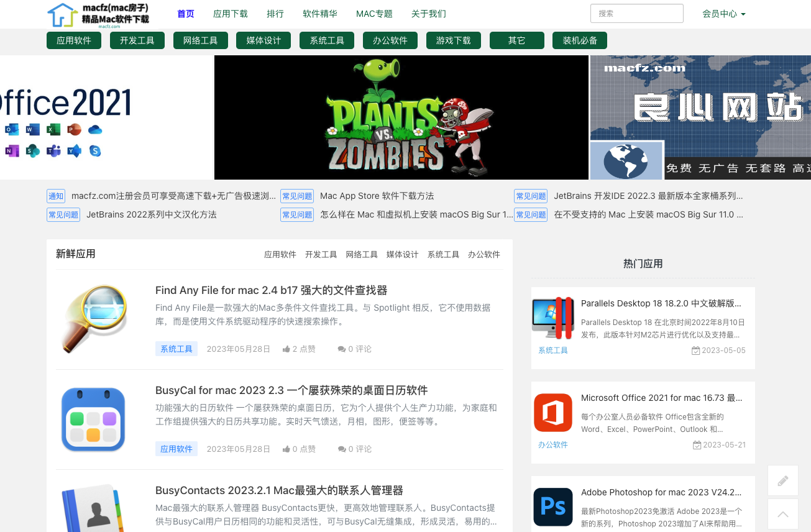
Task: Open Find Any File for mac 2.4 b17 title
Action: click(x=272, y=290)
